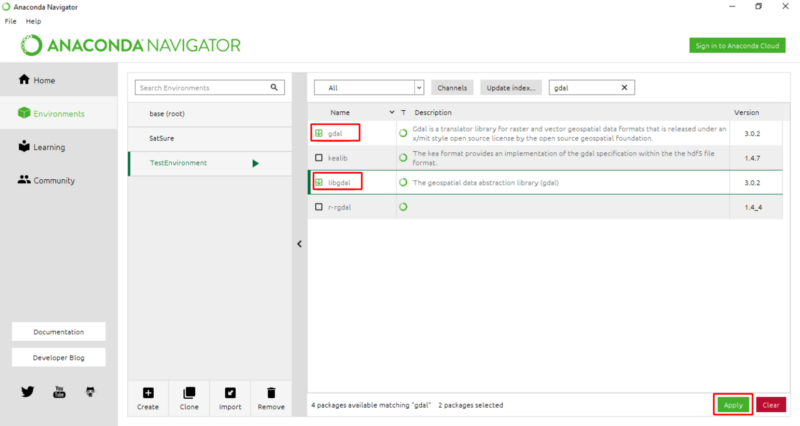Clear the gdal package search text
Viewport: 800px width, 426px height.
click(x=624, y=87)
